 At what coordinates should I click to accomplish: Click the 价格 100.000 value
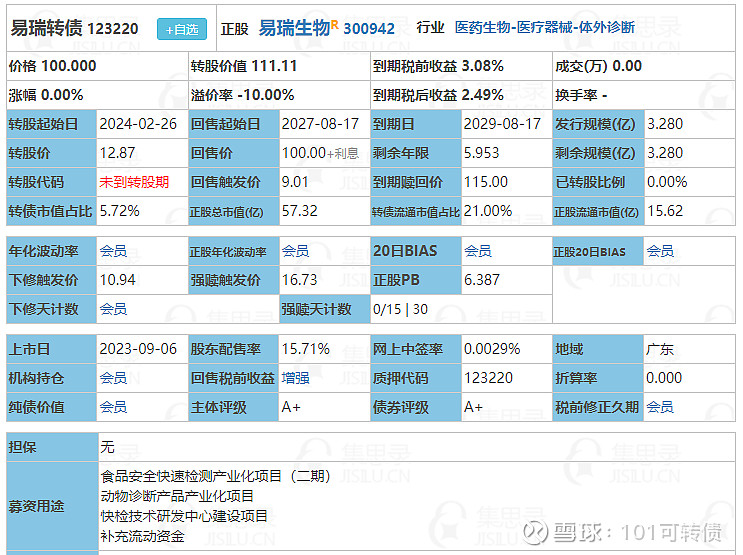pyautogui.click(x=69, y=66)
